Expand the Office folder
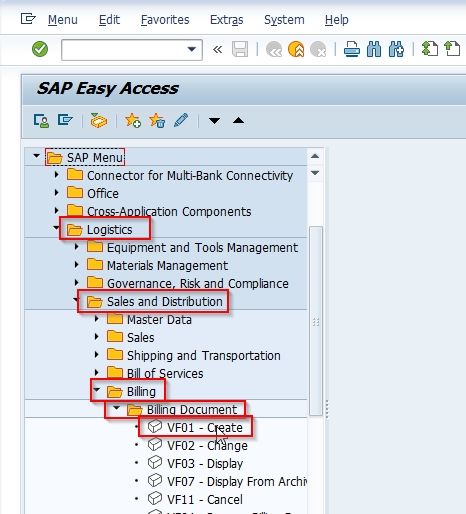Screen dimensions: 466x514 56,192
